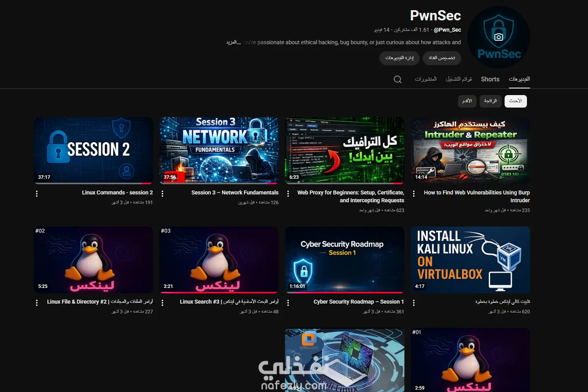Open three-dot menu for Linux Search #3 video

pyautogui.click(x=162, y=303)
